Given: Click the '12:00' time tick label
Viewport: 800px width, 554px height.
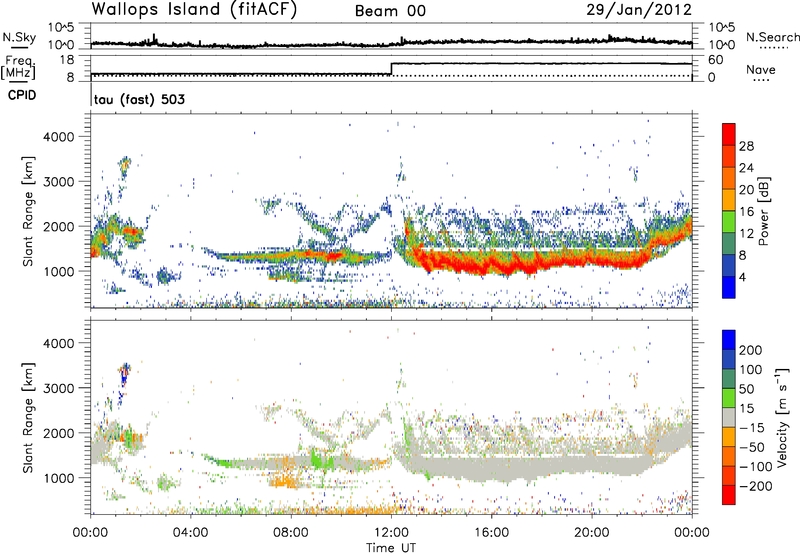Looking at the screenshot, I should [x=391, y=533].
